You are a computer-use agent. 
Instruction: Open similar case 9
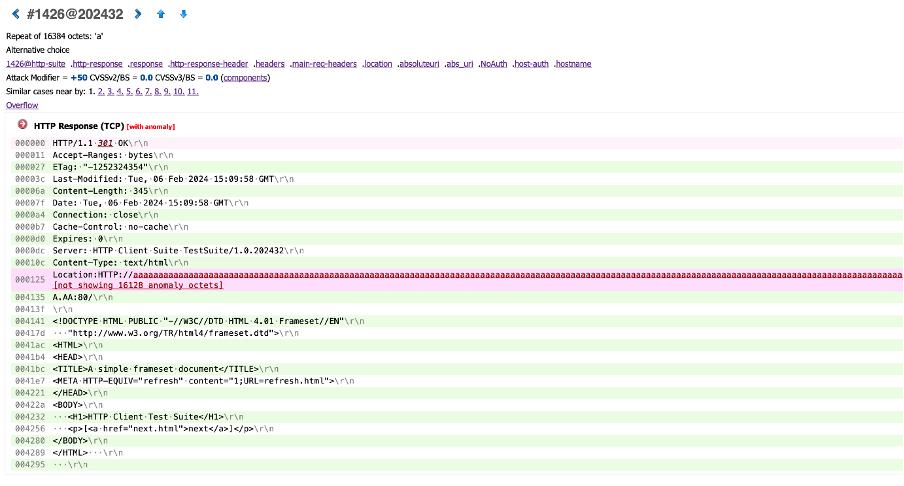click(167, 92)
